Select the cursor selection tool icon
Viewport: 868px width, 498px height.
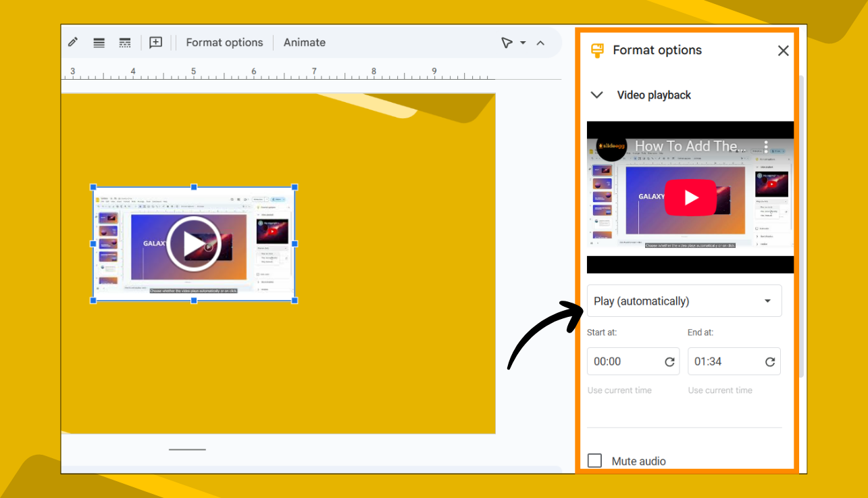(507, 43)
